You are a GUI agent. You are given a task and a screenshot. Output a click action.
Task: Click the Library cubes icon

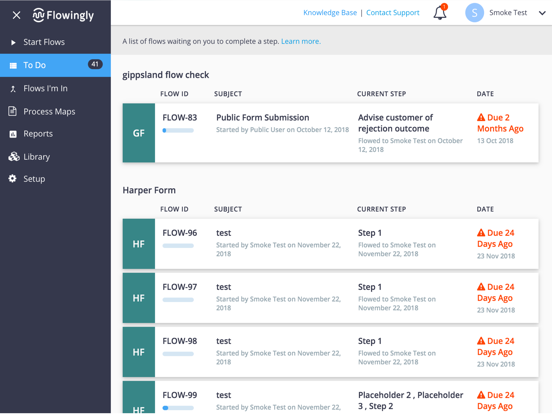pyautogui.click(x=14, y=157)
